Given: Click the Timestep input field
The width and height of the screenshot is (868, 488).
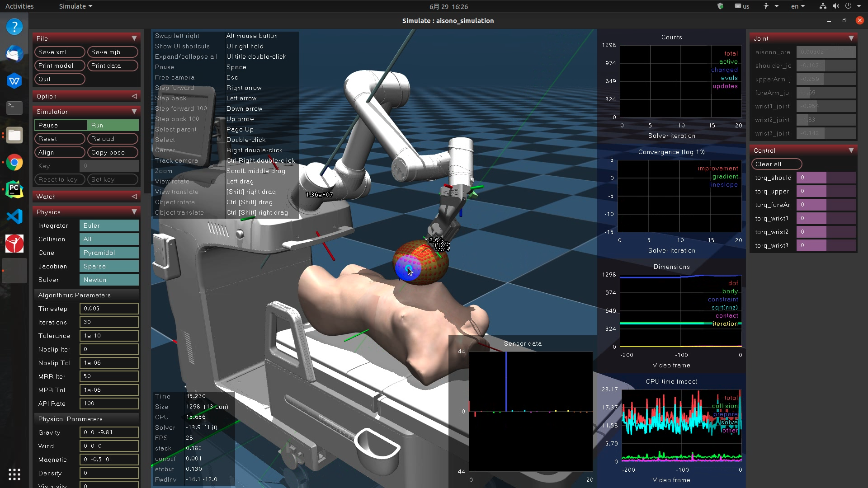Looking at the screenshot, I should [109, 309].
